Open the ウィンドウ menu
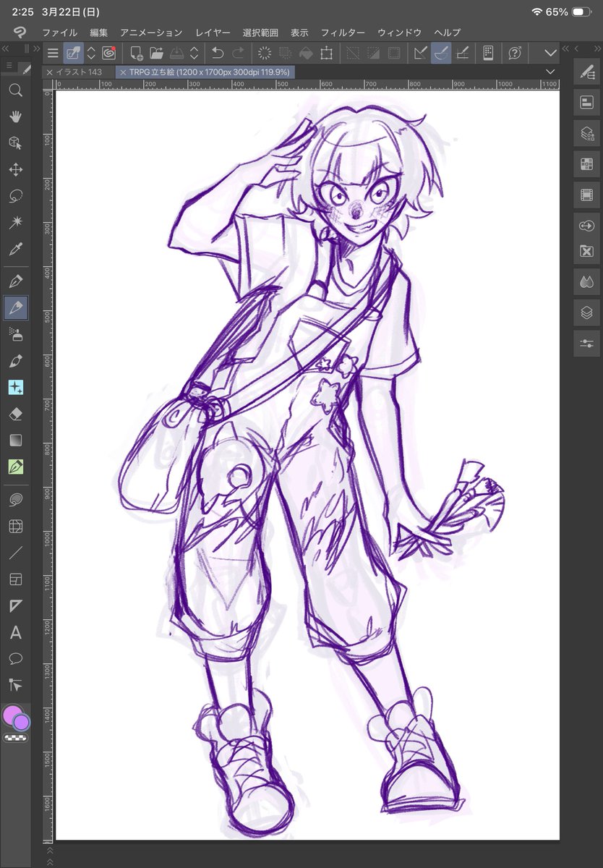603x868 pixels. (x=400, y=33)
